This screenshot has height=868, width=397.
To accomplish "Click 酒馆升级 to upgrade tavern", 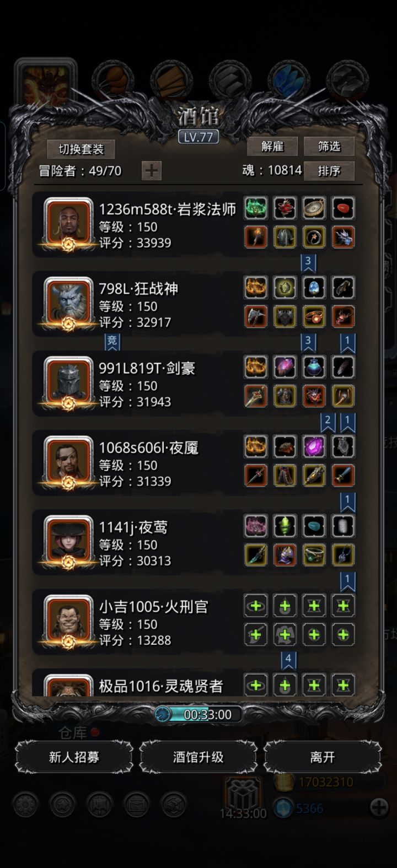I will click(198, 757).
